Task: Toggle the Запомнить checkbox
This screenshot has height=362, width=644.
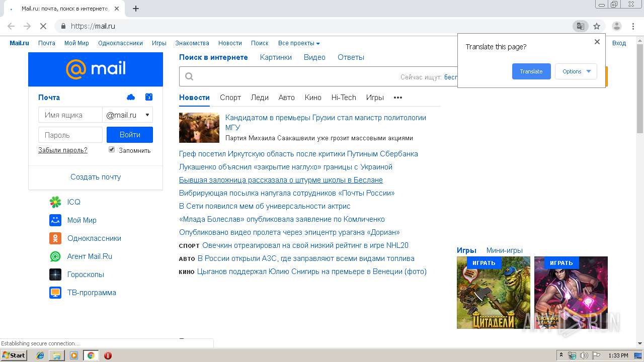Action: pyautogui.click(x=112, y=150)
